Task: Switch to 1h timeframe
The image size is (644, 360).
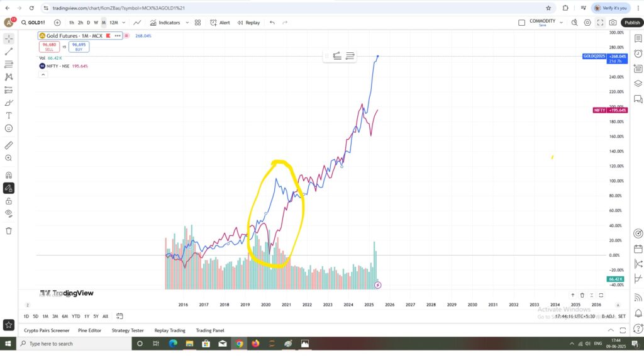Action: [x=72, y=23]
